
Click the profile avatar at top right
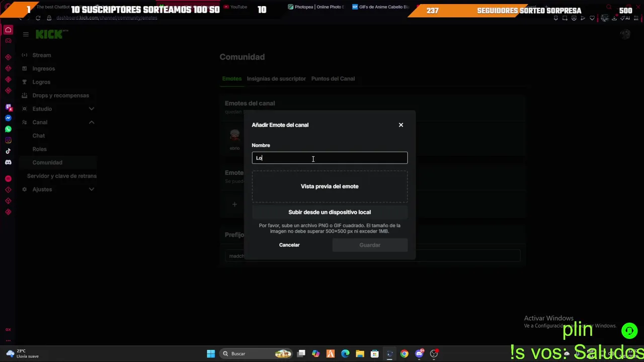tap(625, 34)
